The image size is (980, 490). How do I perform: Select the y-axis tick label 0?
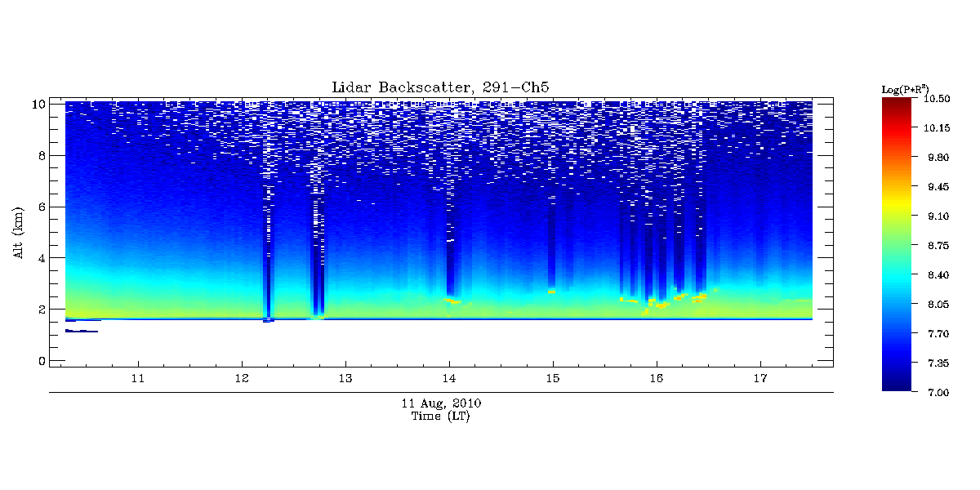pyautogui.click(x=40, y=361)
